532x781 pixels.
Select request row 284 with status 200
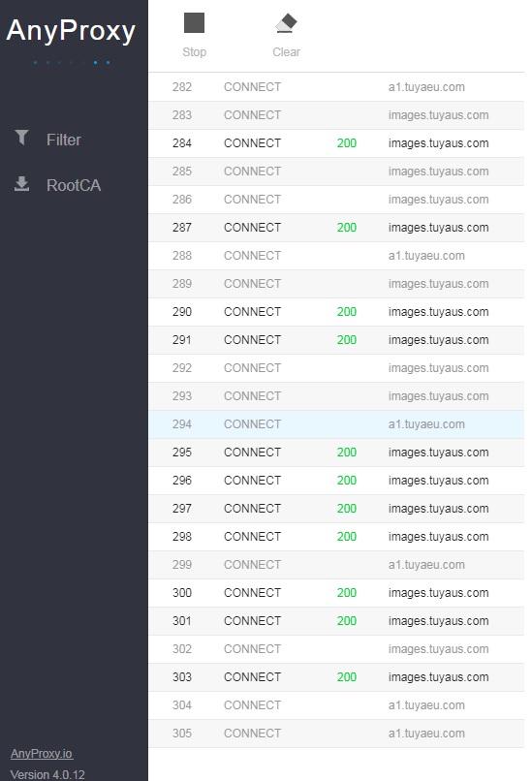click(x=336, y=143)
